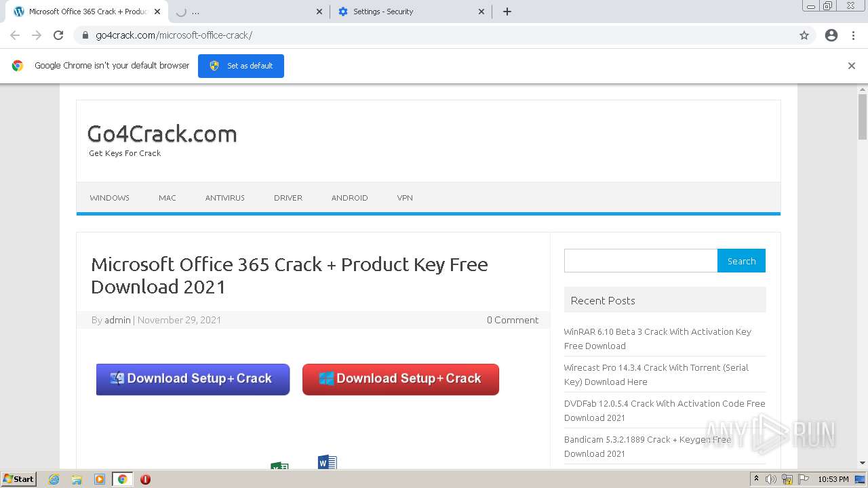Click the admin author link

click(117, 320)
